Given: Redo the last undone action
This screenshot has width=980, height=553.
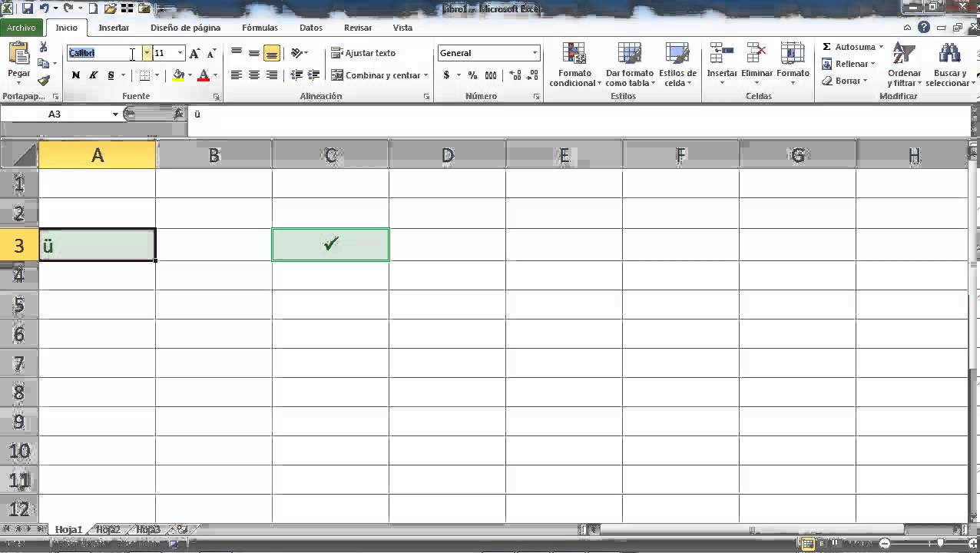Looking at the screenshot, I should [68, 8].
